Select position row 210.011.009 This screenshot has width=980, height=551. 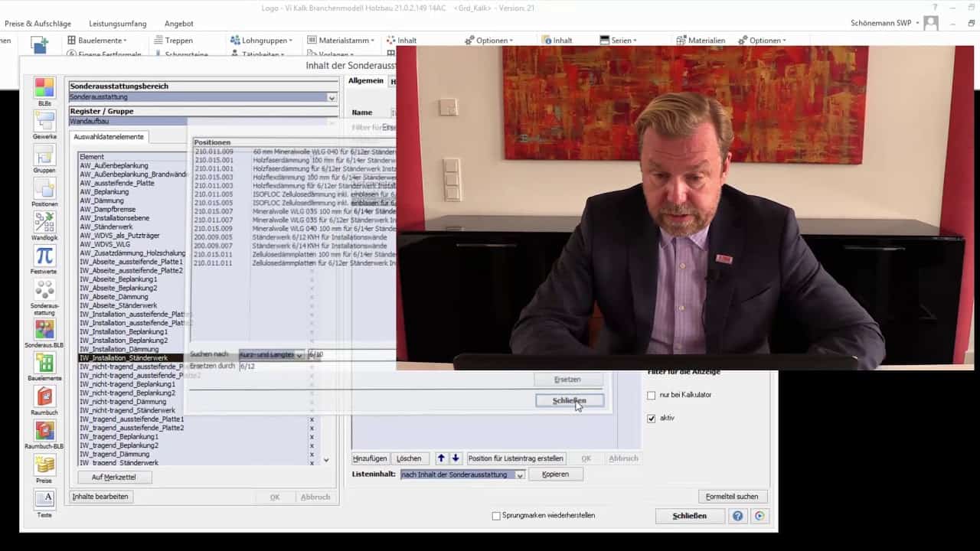tap(295, 152)
